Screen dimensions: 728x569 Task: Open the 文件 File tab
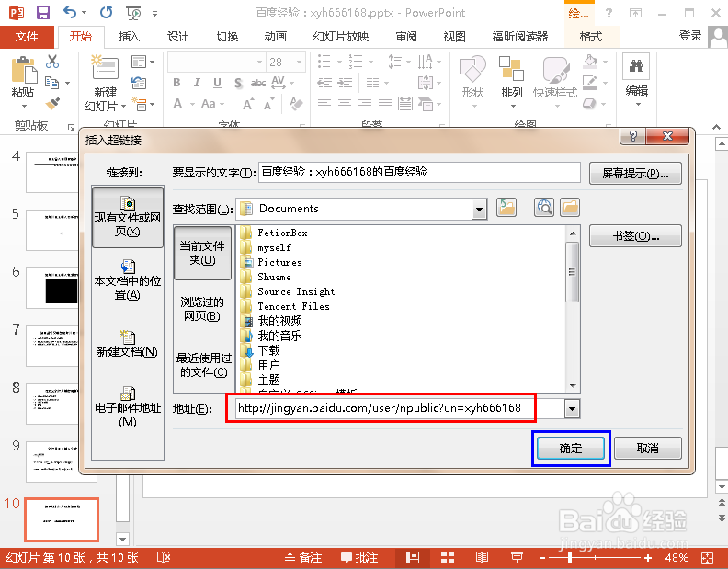point(27,36)
